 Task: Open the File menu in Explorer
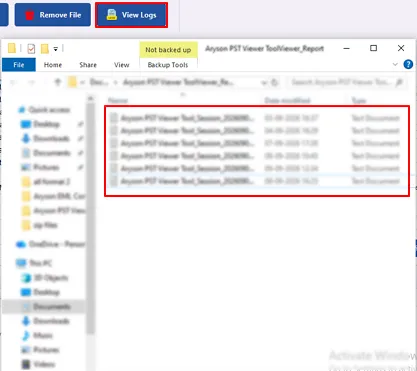point(19,65)
